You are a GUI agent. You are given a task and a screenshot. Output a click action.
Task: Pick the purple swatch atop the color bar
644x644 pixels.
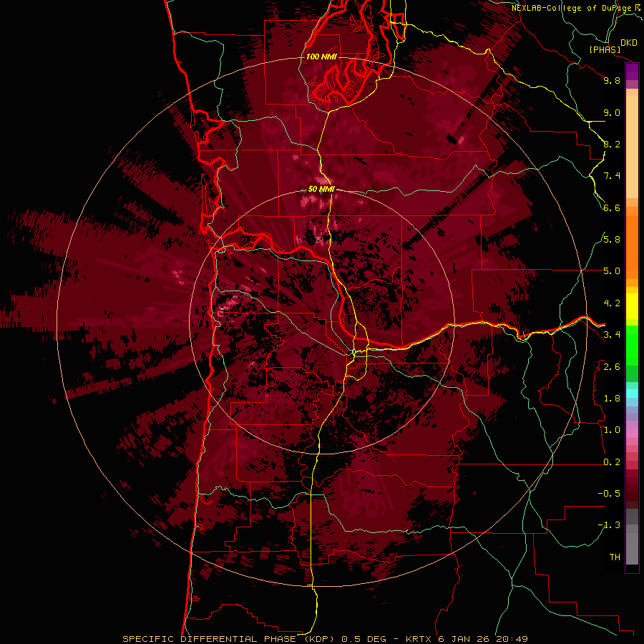[x=632, y=72]
